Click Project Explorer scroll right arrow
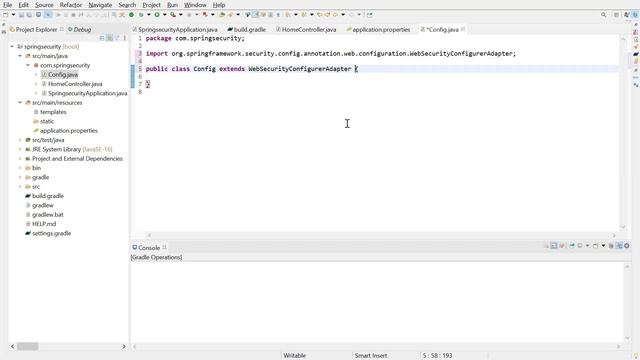The image size is (640, 360). click(x=124, y=346)
